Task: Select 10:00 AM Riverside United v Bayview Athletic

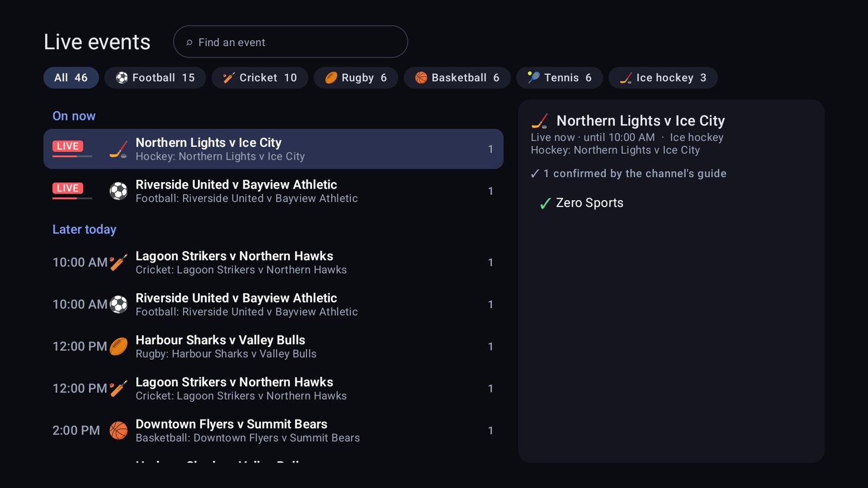Action: point(273,304)
